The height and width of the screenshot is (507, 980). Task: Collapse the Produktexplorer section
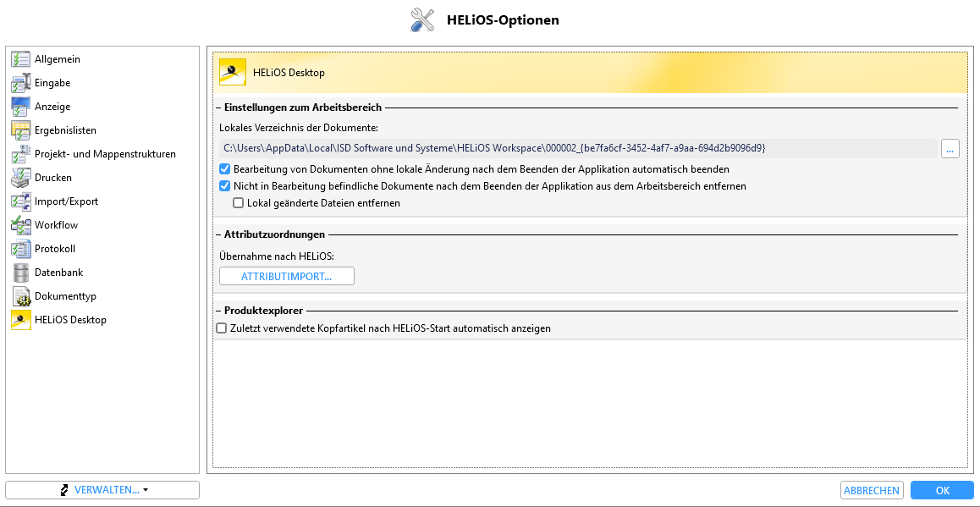(x=218, y=311)
